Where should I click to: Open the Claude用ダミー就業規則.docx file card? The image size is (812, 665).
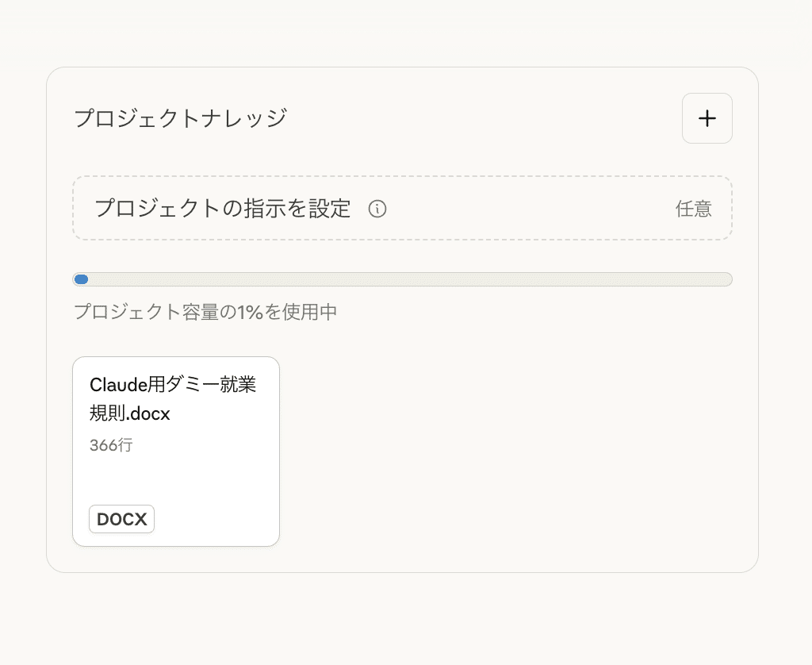pyautogui.click(x=176, y=451)
